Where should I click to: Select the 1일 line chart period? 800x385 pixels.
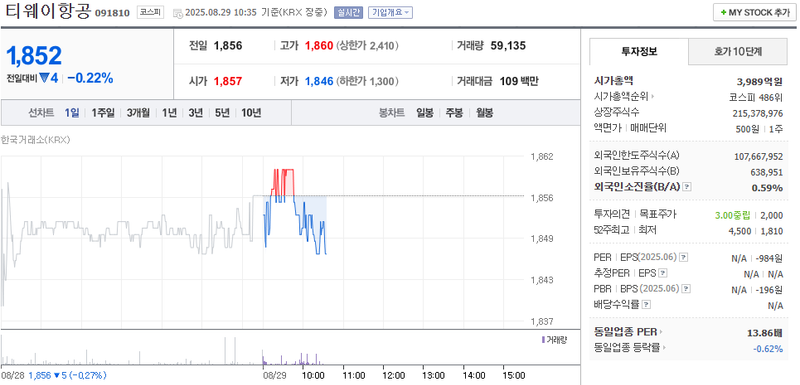click(x=72, y=113)
